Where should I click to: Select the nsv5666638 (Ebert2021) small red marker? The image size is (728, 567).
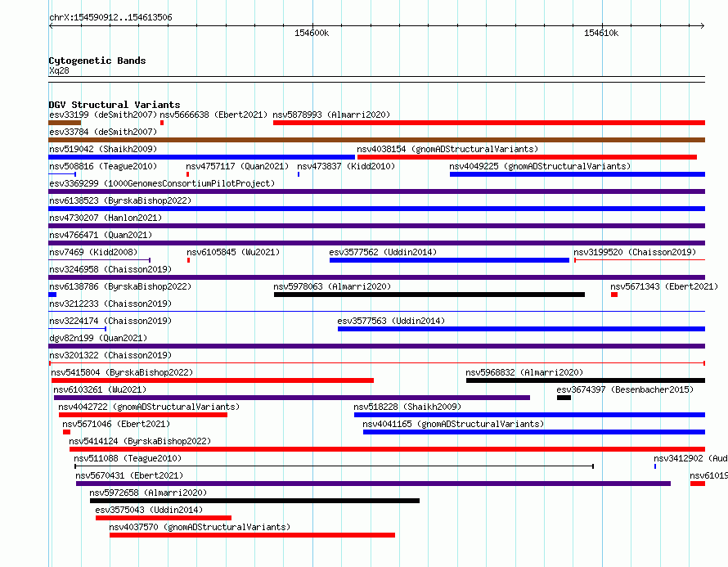(x=162, y=123)
